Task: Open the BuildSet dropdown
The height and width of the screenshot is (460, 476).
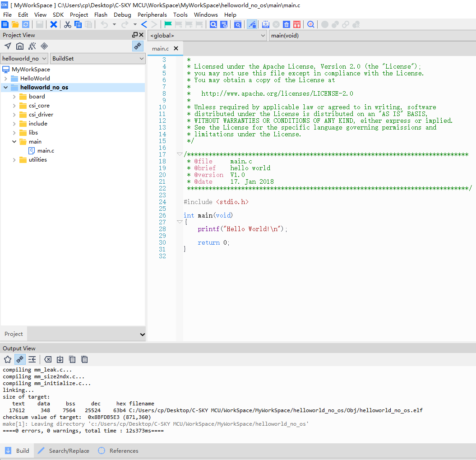Action: click(x=98, y=58)
